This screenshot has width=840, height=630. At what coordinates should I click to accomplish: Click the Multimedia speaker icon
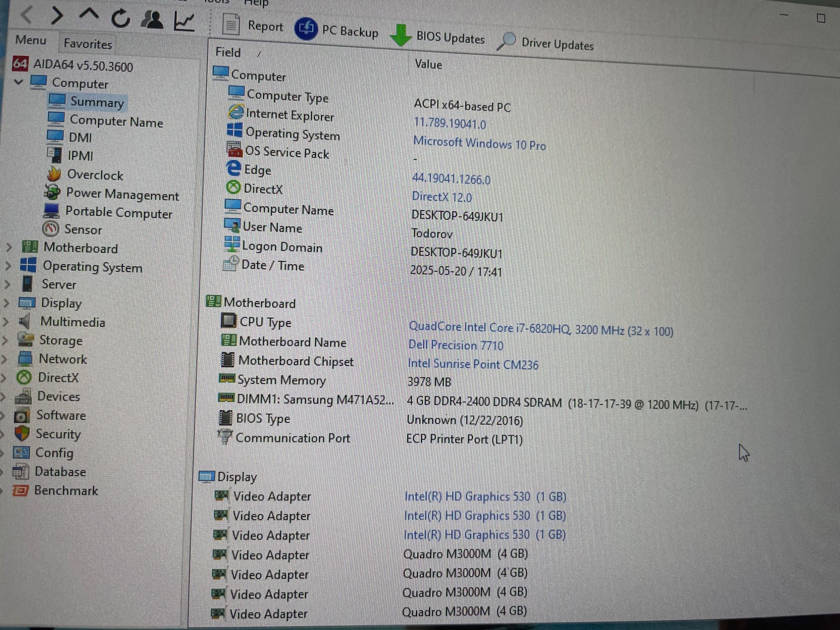[25, 322]
